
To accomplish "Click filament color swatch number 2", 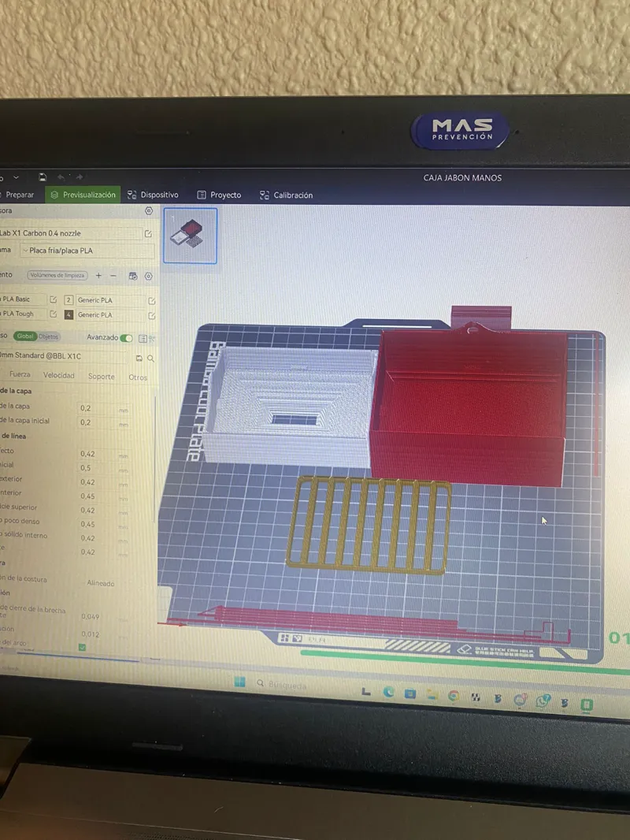I will pos(69,300).
